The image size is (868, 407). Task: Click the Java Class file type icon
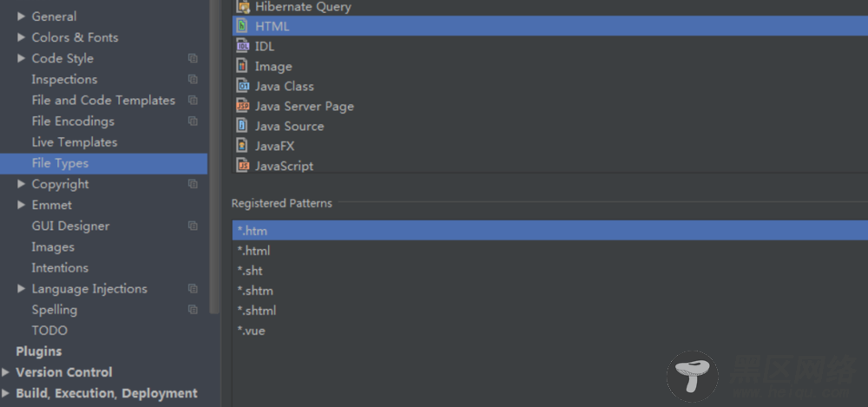(x=243, y=87)
